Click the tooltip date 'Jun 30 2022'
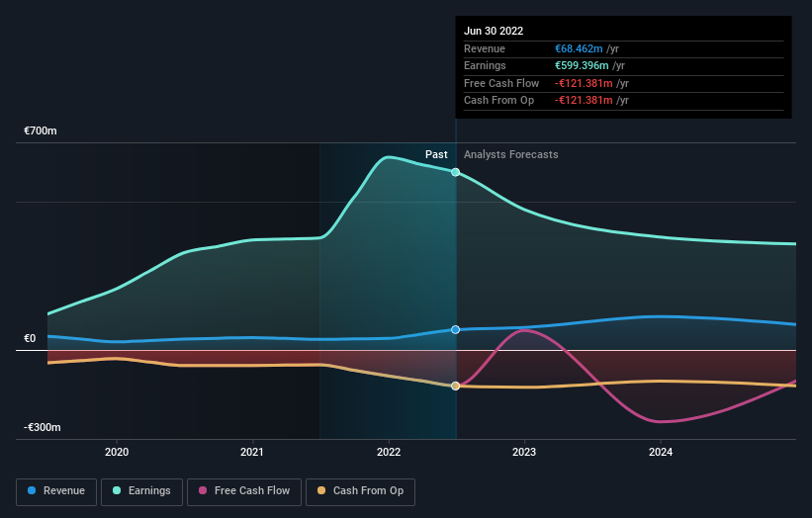 pyautogui.click(x=494, y=31)
